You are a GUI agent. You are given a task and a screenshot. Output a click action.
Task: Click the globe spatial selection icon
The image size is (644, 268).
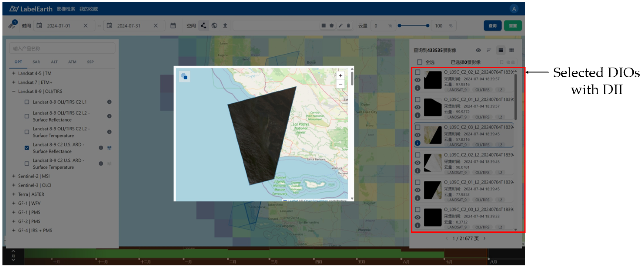tap(214, 25)
